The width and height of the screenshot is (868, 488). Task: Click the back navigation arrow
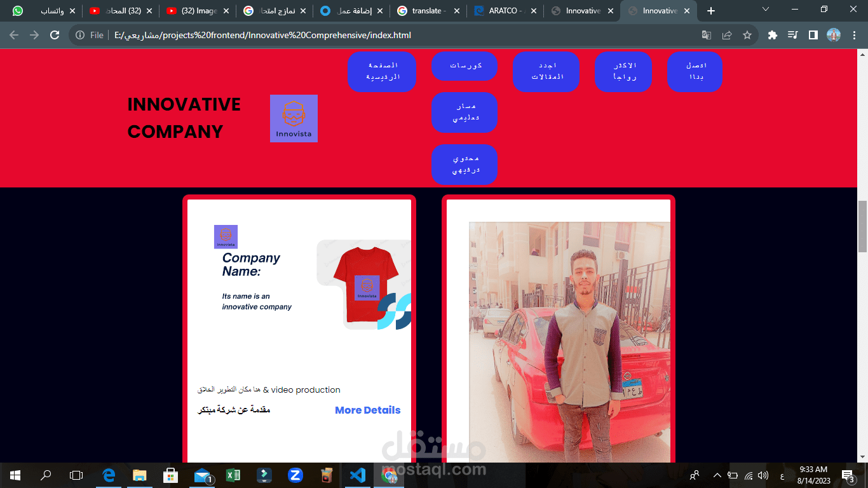pos(13,35)
